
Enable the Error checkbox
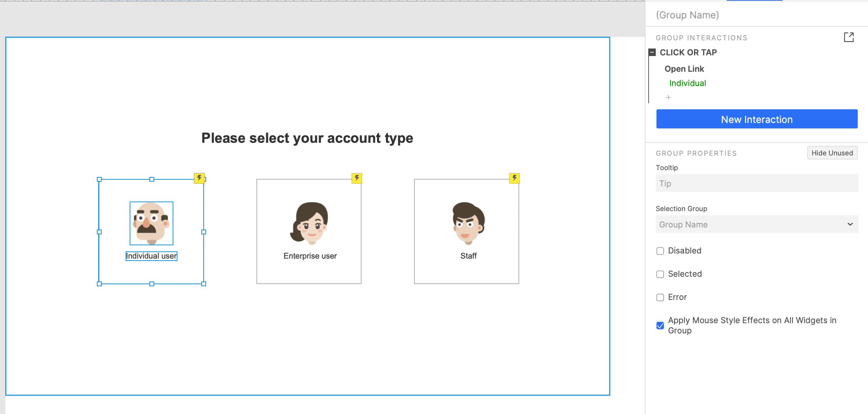pyautogui.click(x=660, y=298)
